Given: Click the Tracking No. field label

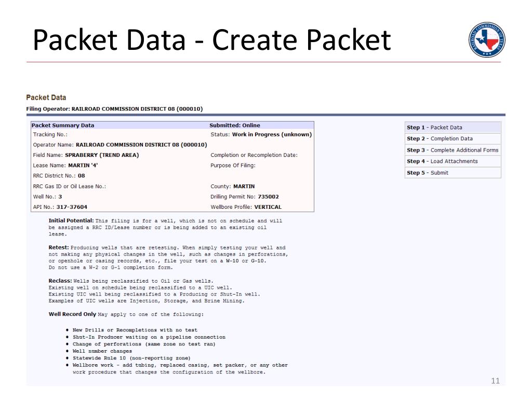Looking at the screenshot, I should (50, 135).
